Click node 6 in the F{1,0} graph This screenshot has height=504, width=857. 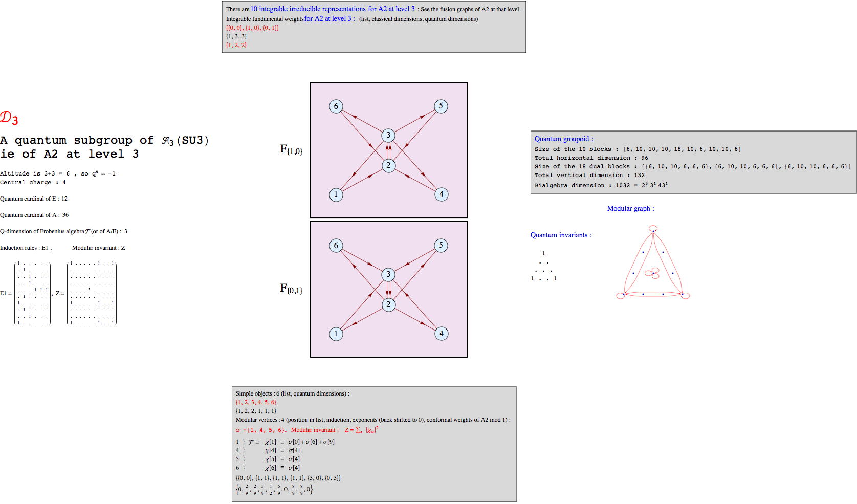tap(336, 106)
